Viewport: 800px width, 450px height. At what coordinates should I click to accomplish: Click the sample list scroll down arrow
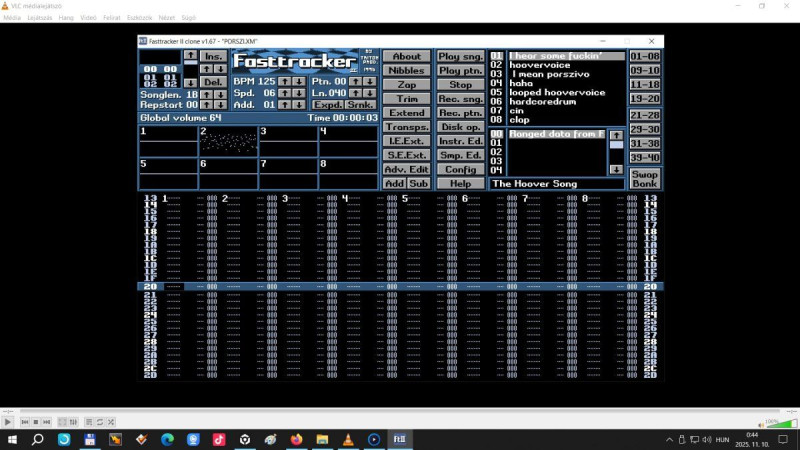coord(616,169)
